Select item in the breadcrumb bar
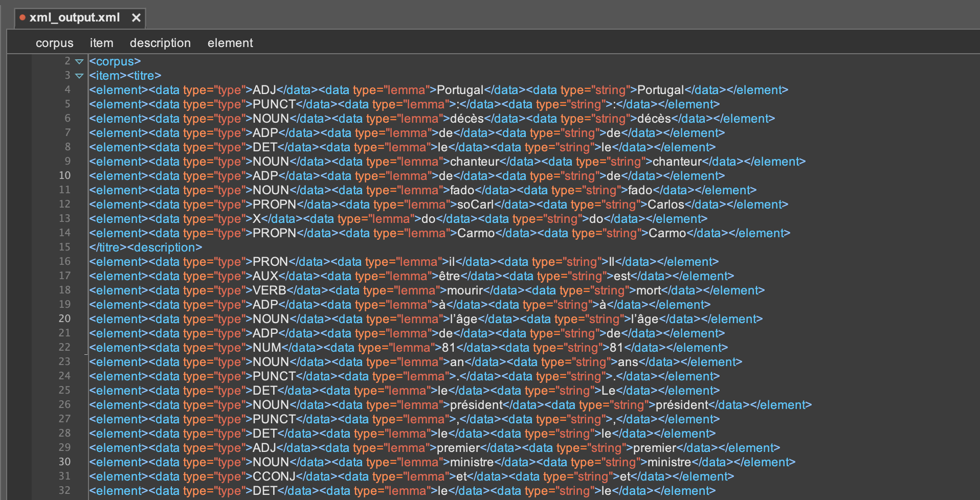This screenshot has width=980, height=500. point(101,43)
